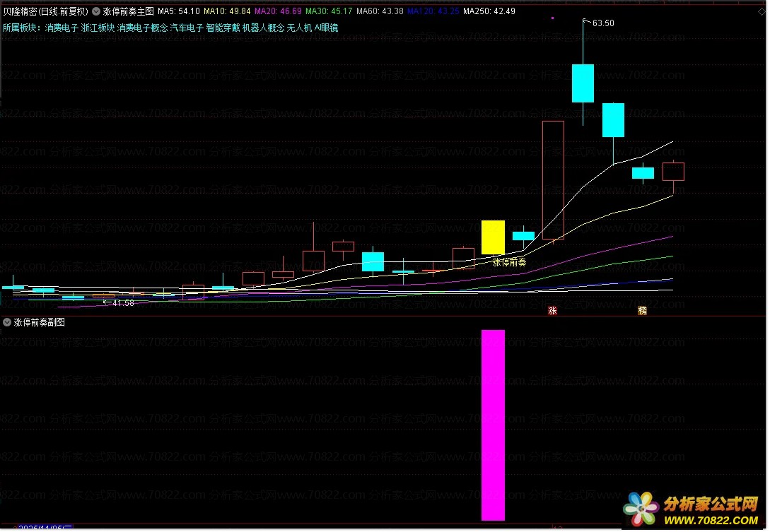Click the cyan candle with 63.50 high
The image size is (770, 532).
[x=583, y=83]
